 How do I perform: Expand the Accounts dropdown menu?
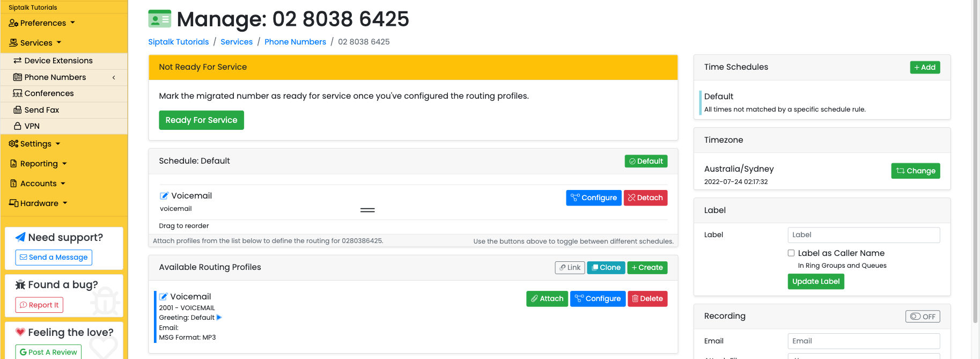38,184
